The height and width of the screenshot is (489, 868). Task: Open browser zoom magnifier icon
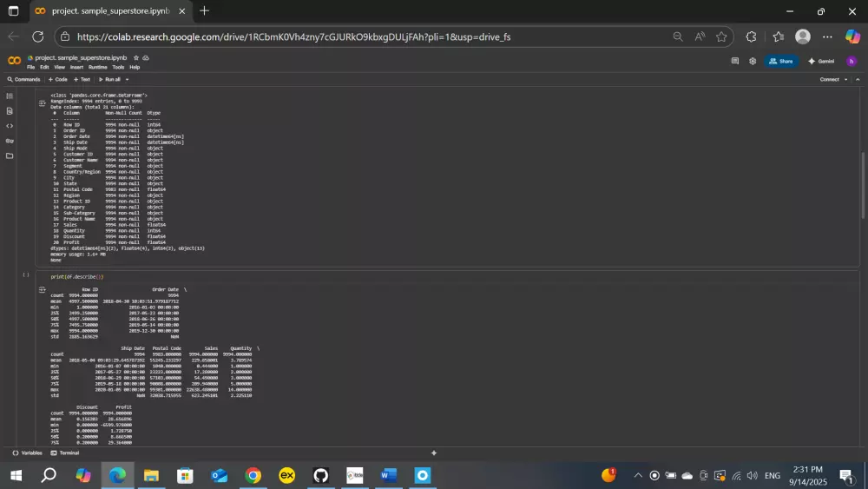coord(678,36)
